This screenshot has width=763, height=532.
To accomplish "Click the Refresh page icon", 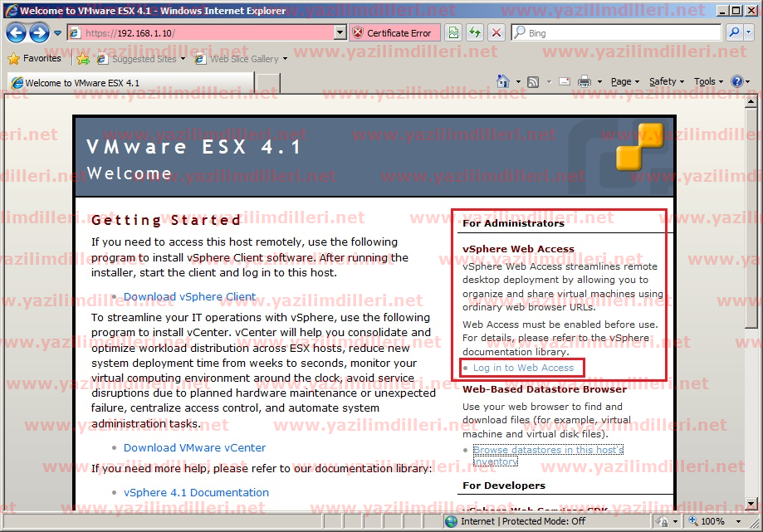I will click(475, 32).
